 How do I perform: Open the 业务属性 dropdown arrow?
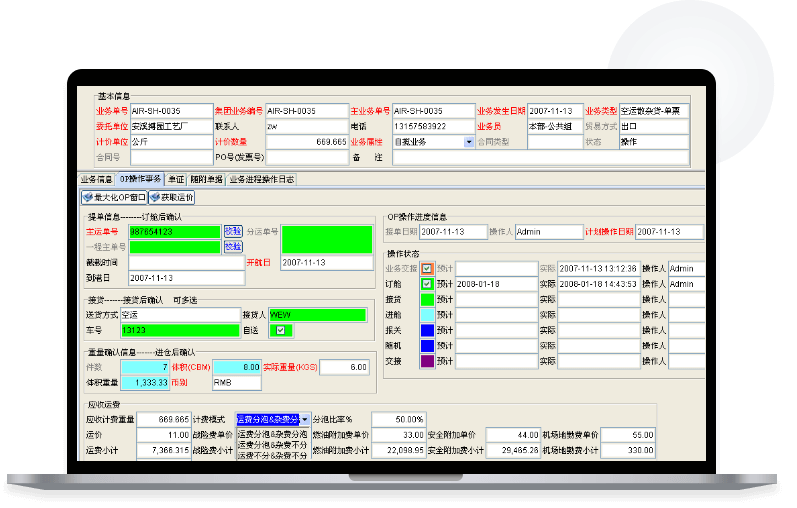[469, 142]
